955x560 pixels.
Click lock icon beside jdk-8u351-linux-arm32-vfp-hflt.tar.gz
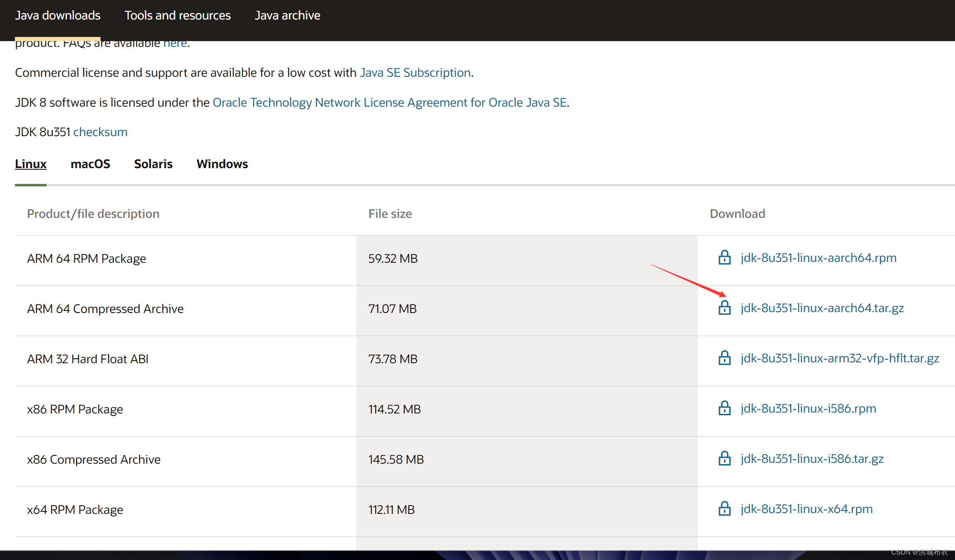tap(724, 358)
